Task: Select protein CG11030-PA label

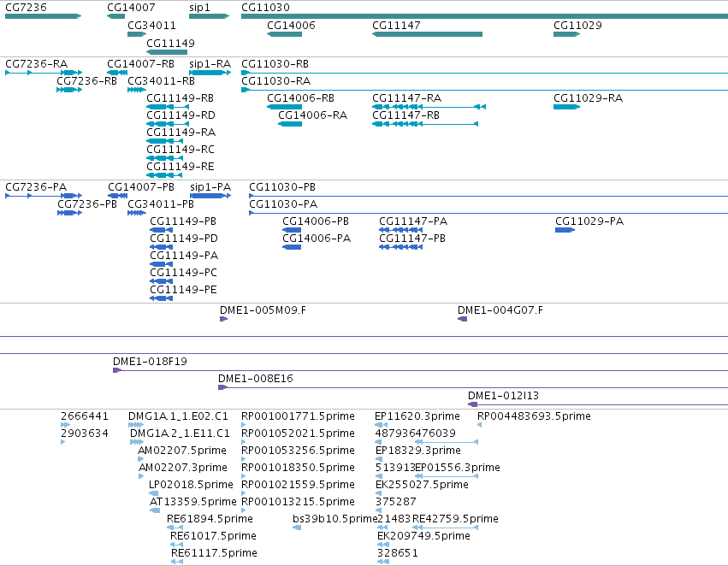Action: click(283, 204)
